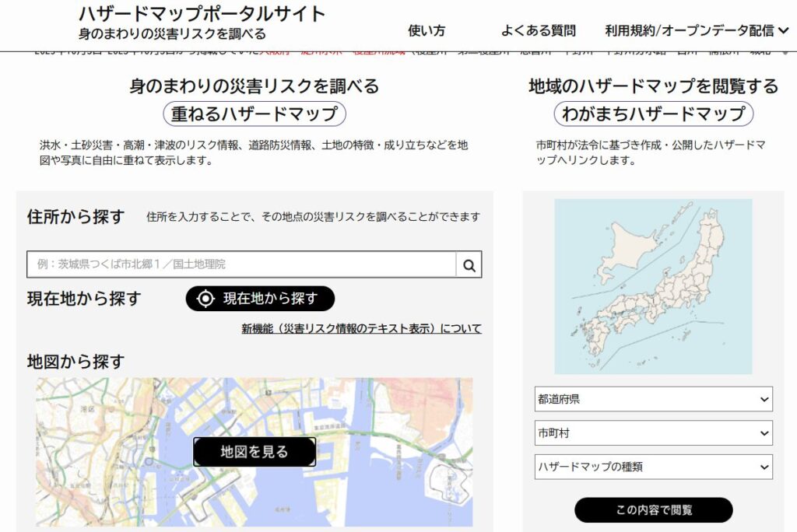Click the 地図を見る button
Viewport: 797px width, 532px height.
[255, 452]
